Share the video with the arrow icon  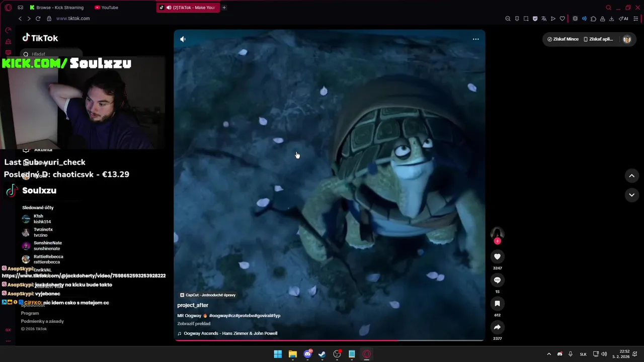(x=497, y=327)
